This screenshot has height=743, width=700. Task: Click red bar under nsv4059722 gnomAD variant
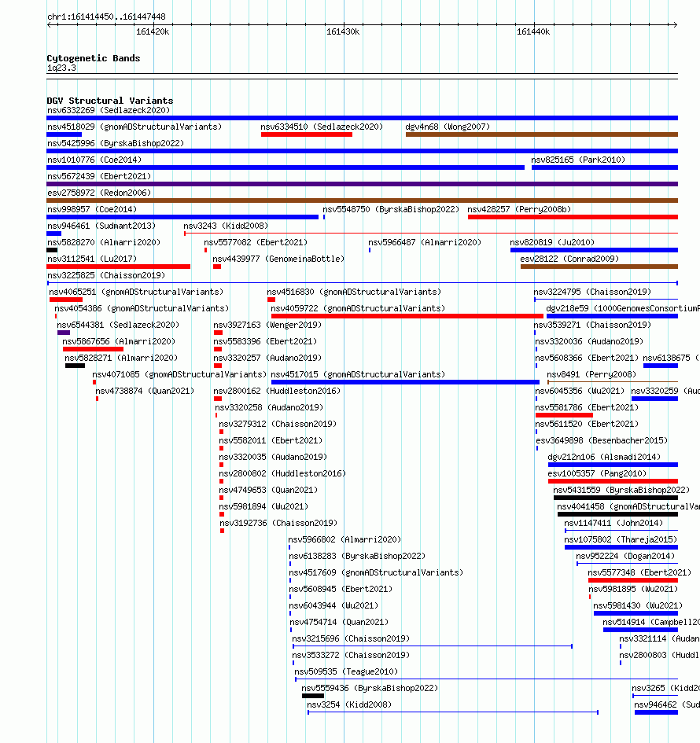click(x=407, y=316)
